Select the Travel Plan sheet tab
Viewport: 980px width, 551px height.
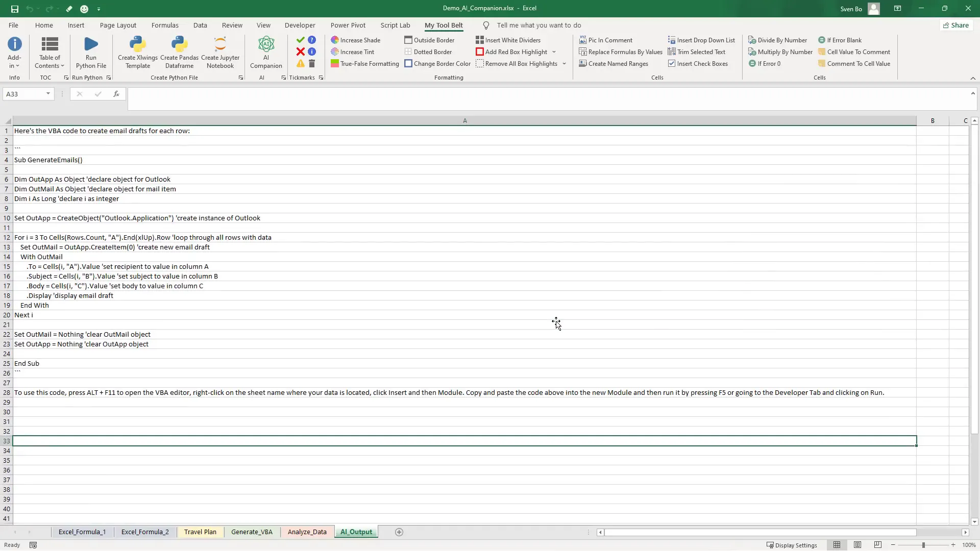[x=200, y=532]
